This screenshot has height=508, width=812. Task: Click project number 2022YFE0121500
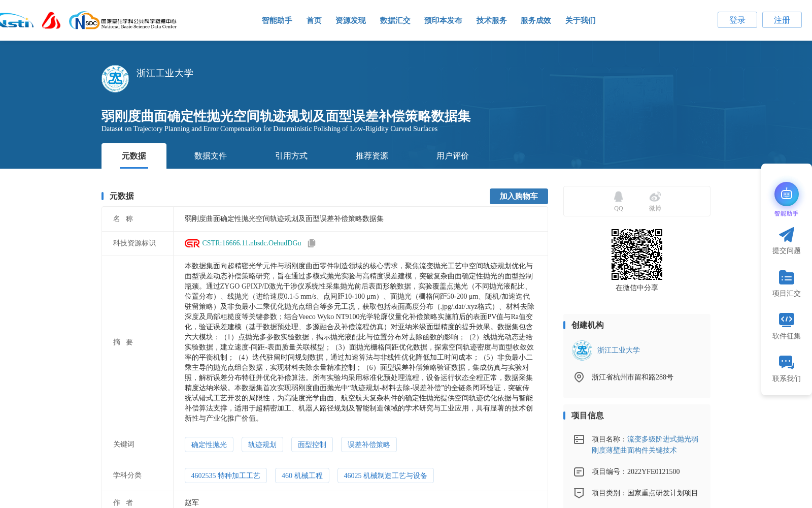coord(654,472)
